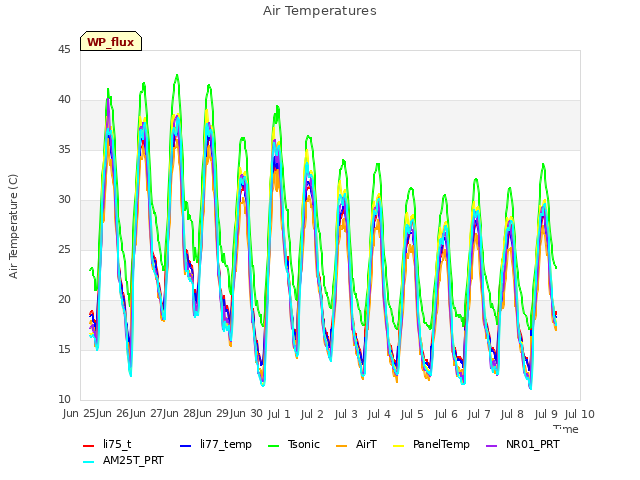Toggle the Tsonic legend entry
The width and height of the screenshot is (640, 480).
(294, 444)
